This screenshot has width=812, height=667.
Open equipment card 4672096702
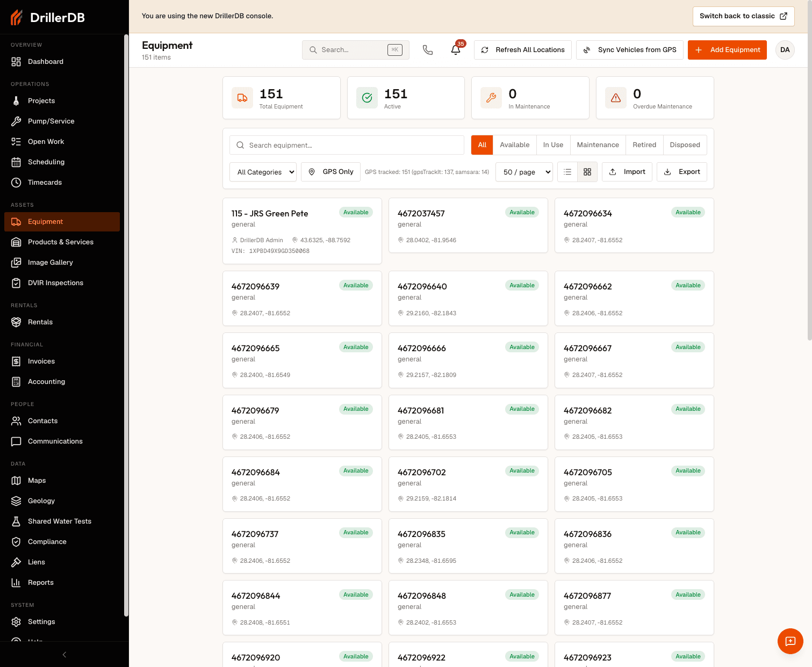[x=468, y=484]
